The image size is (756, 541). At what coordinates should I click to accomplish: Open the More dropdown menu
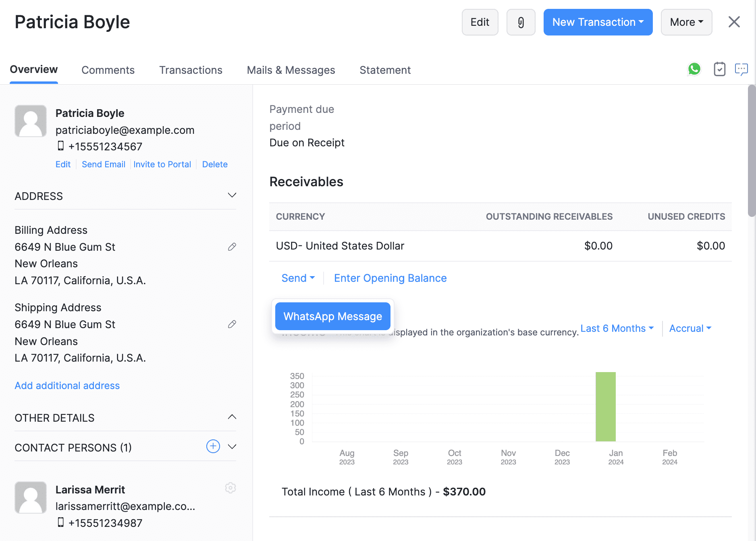coord(686,22)
